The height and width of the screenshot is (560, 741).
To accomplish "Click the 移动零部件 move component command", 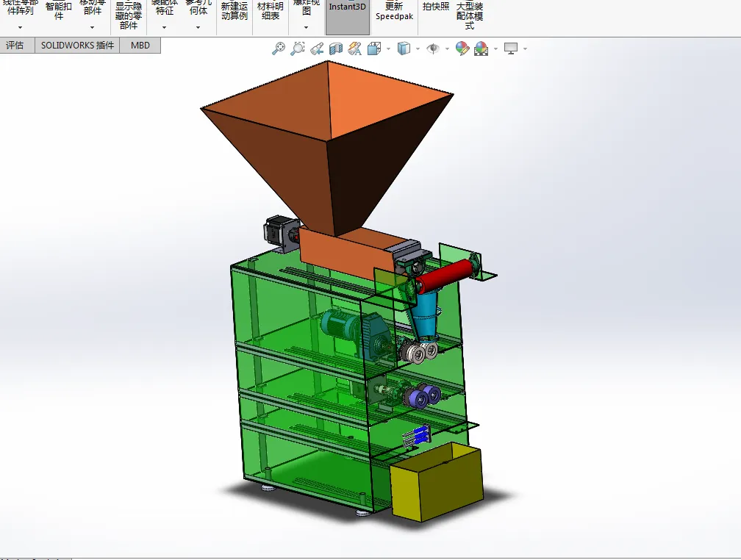I will click(x=92, y=7).
